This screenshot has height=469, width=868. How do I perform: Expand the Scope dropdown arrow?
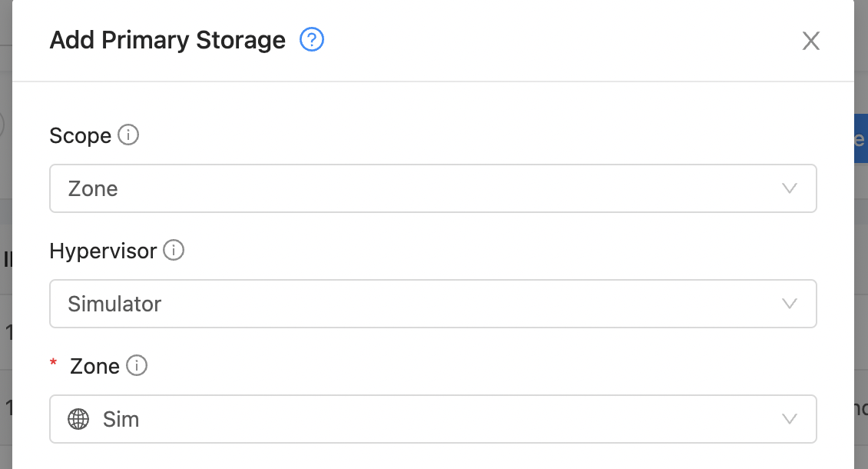click(x=790, y=188)
